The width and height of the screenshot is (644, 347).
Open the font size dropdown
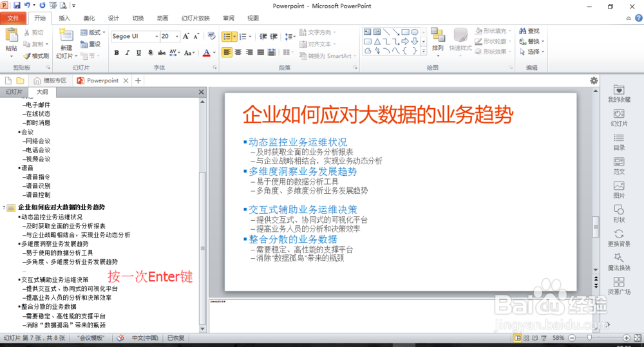point(177,36)
